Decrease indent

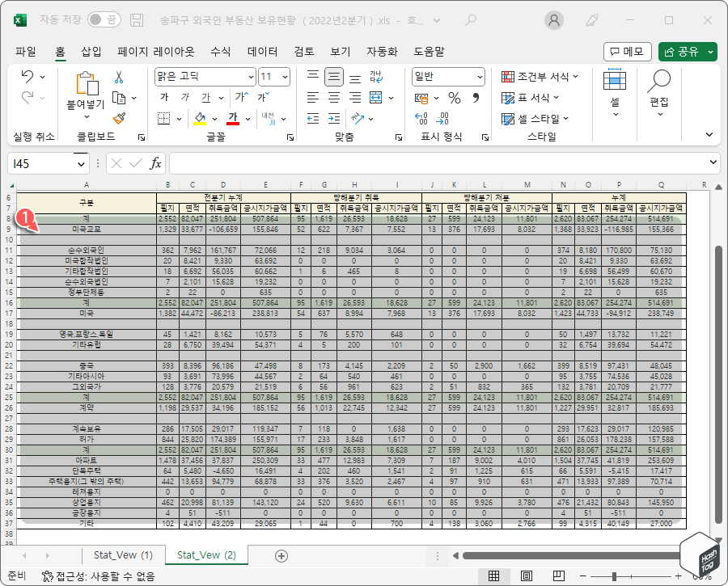[313, 119]
